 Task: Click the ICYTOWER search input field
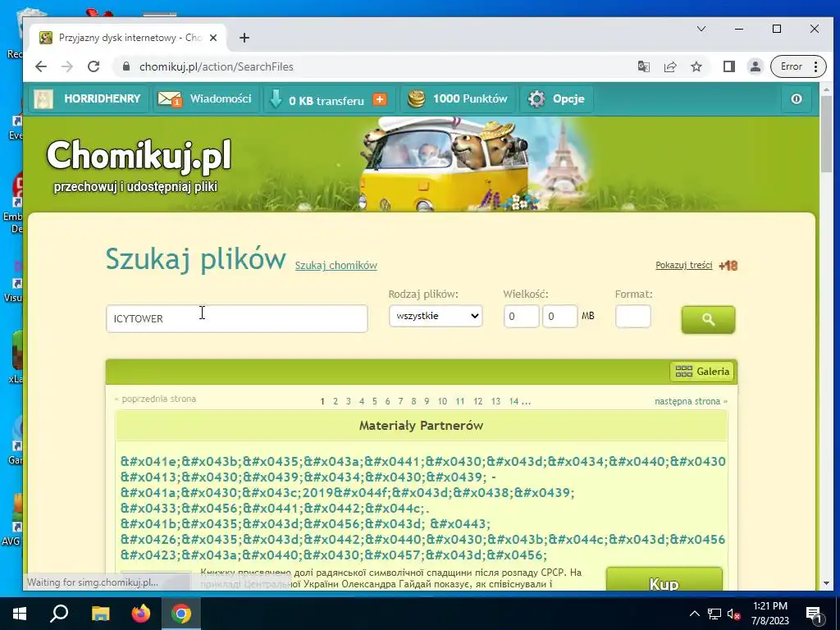click(237, 319)
